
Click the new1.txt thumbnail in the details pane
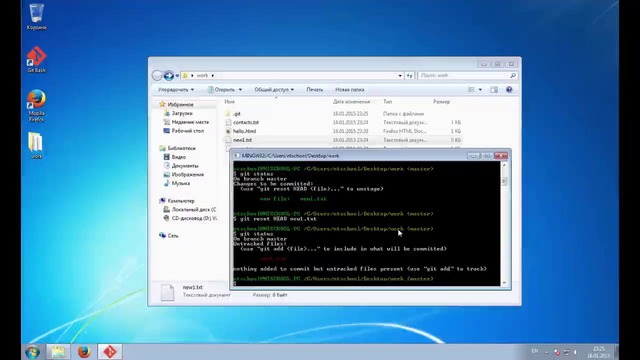pos(167,292)
